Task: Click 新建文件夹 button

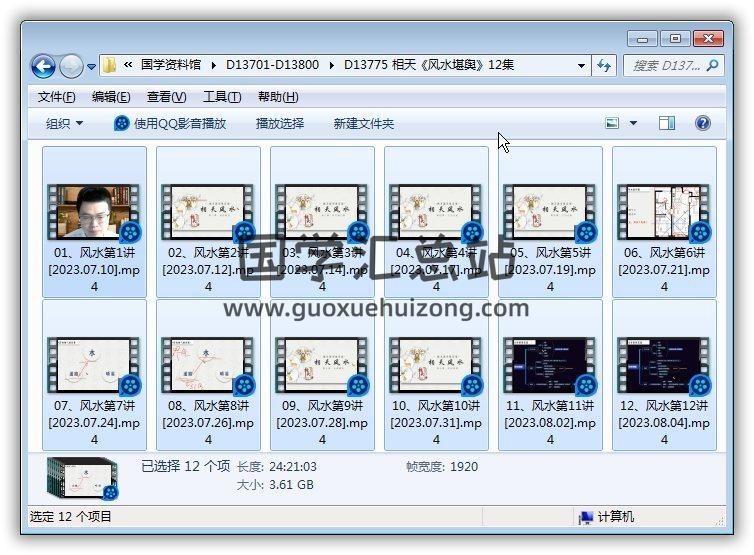Action: (x=364, y=124)
